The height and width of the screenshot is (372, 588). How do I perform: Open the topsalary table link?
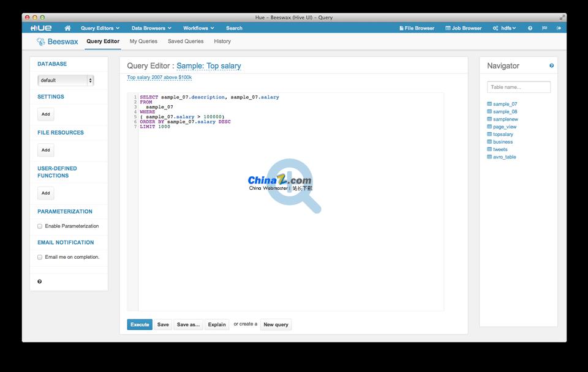pyautogui.click(x=503, y=134)
